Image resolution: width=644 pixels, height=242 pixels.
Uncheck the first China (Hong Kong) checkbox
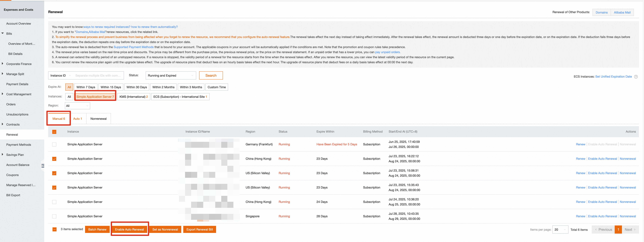54,159
